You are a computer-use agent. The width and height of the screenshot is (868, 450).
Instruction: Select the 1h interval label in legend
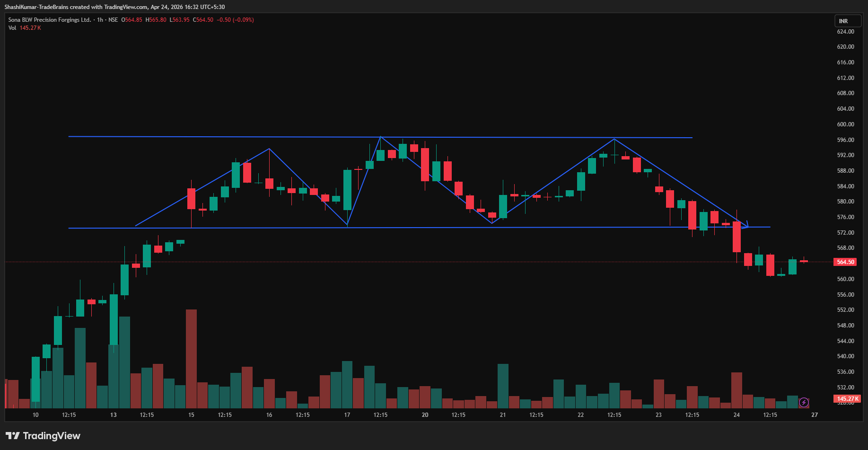pos(100,20)
